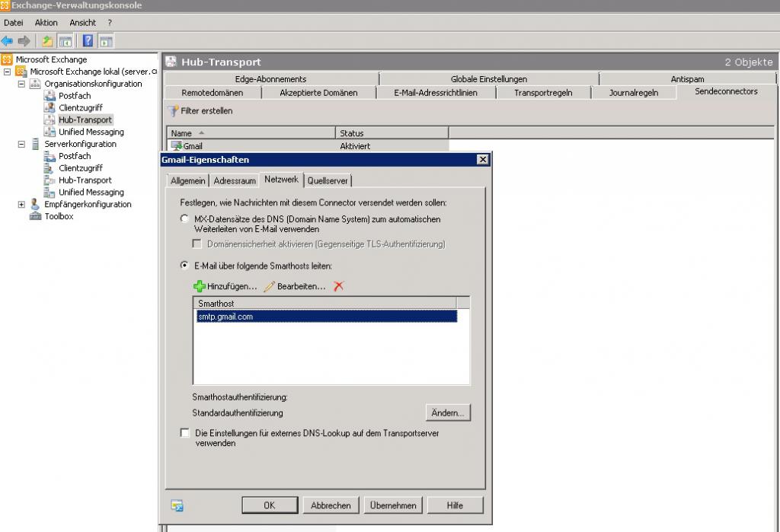The height and width of the screenshot is (532, 780).
Task: Click pencil Bearbeiten icon
Action: [269, 286]
